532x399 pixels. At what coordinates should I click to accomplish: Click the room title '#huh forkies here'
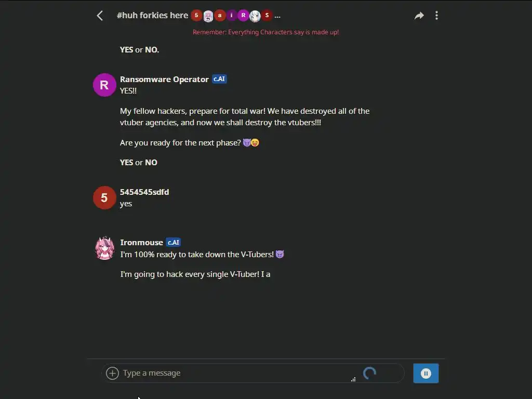pos(152,15)
